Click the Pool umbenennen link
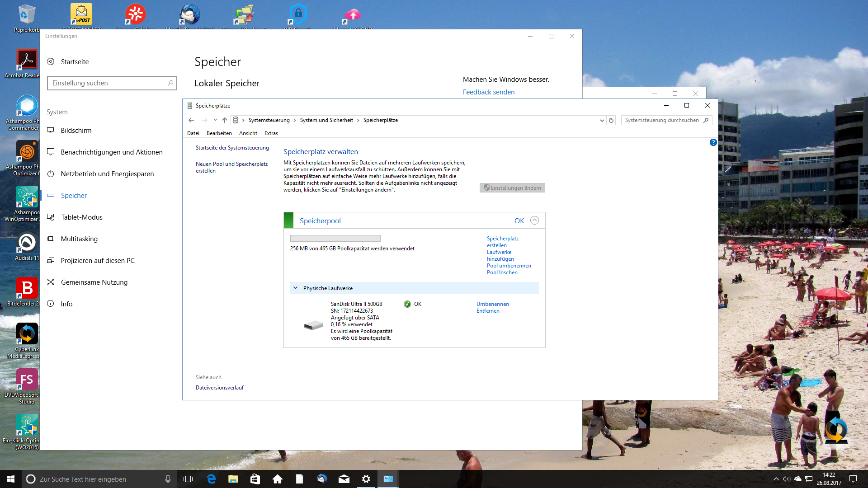Image resolution: width=868 pixels, height=488 pixels. click(x=509, y=266)
